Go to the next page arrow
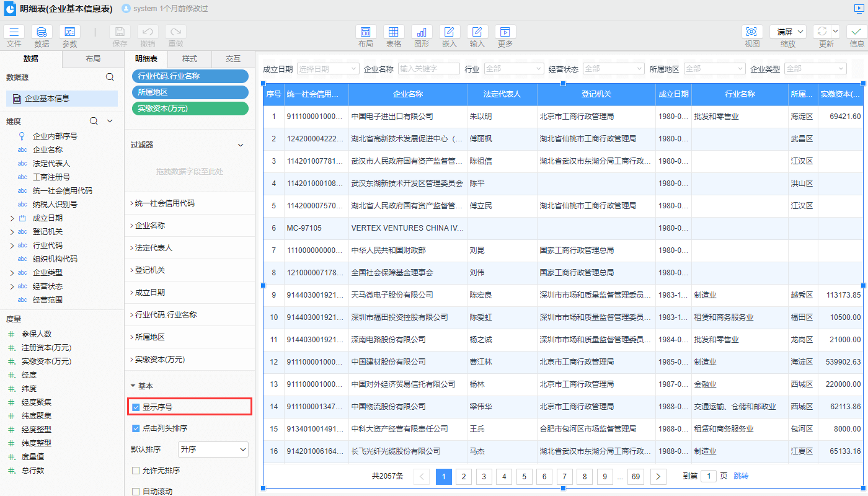This screenshot has height=496, width=868. (x=658, y=476)
